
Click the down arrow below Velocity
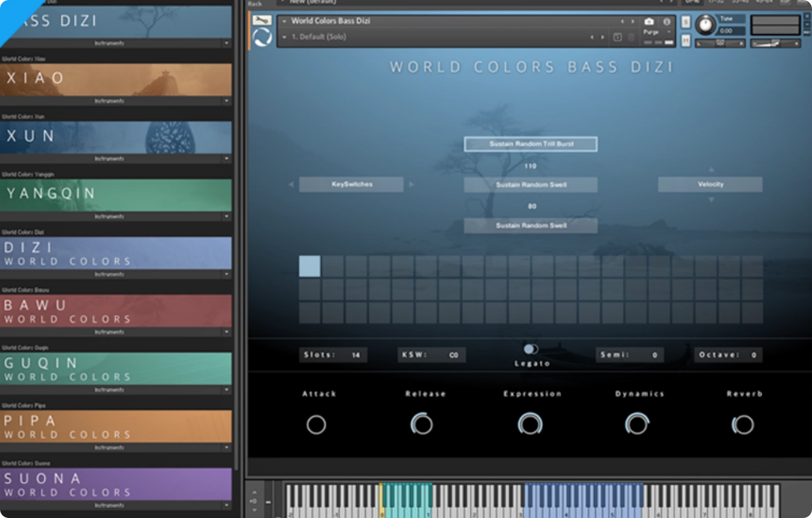pyautogui.click(x=711, y=200)
